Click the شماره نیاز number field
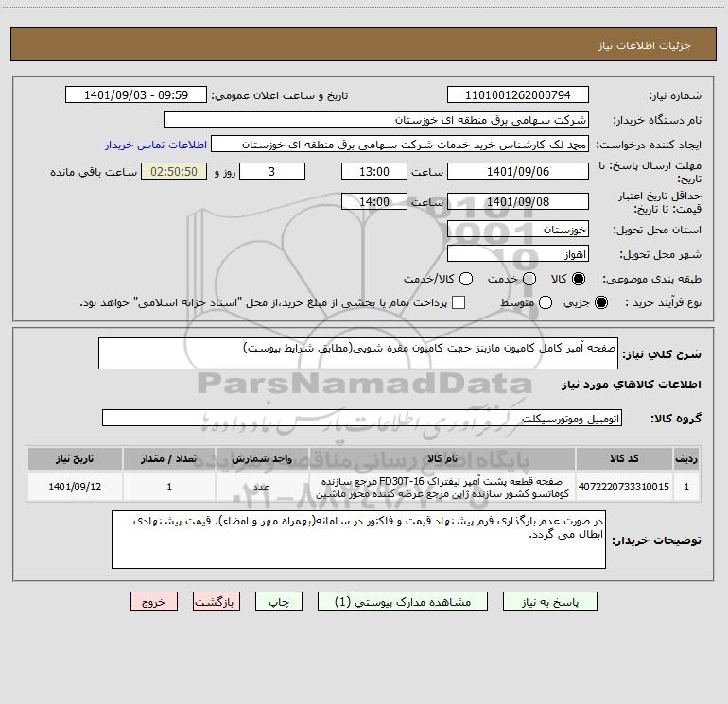 click(518, 94)
